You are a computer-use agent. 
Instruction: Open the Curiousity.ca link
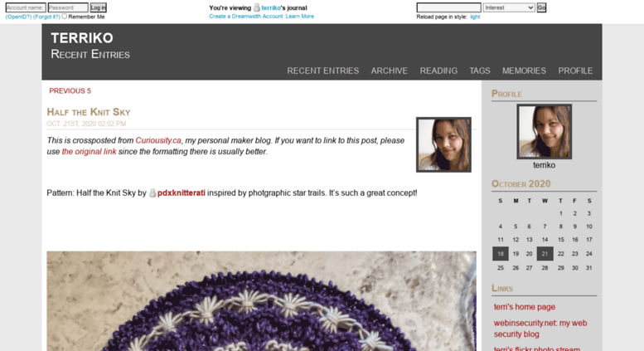point(158,140)
